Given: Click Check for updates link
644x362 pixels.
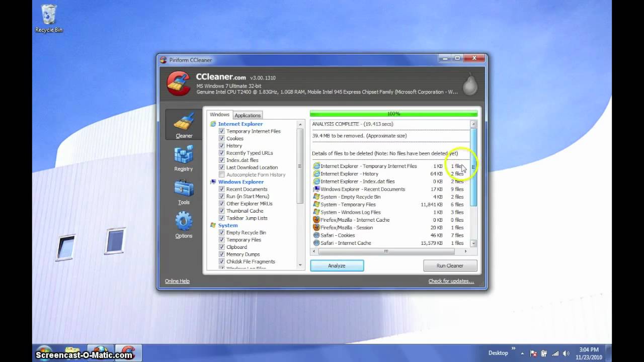Looking at the screenshot, I should coord(451,281).
